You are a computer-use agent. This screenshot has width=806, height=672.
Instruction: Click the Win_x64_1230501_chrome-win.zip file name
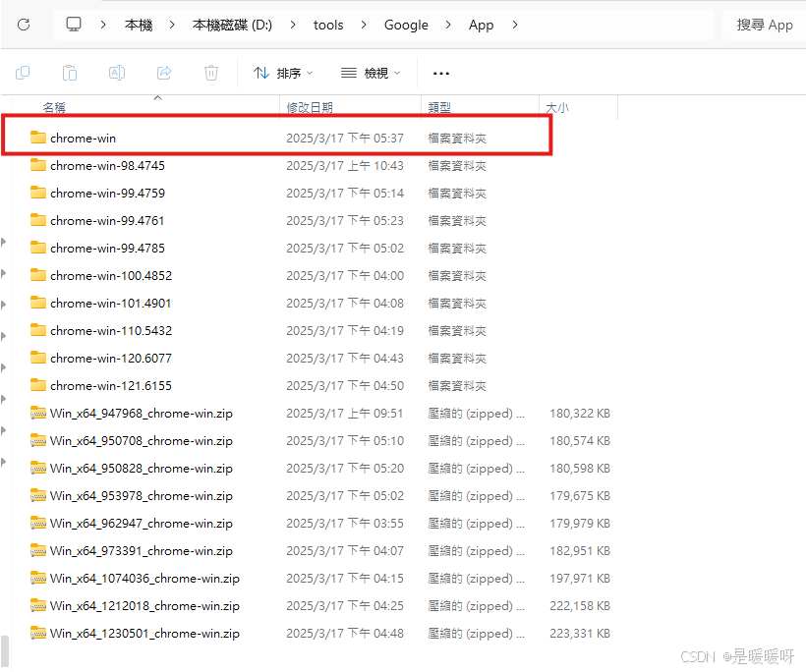(x=144, y=634)
